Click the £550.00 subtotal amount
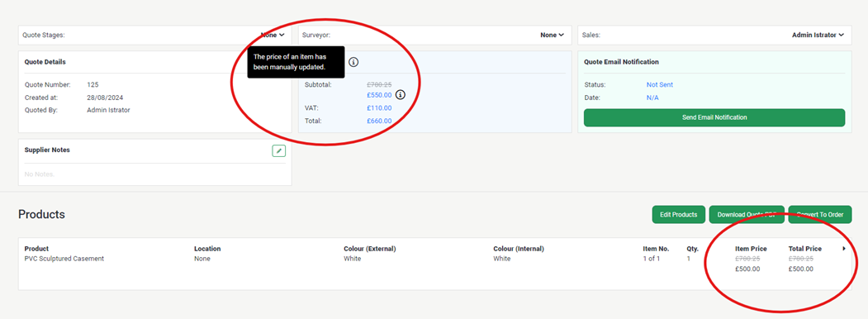The image size is (868, 319). 379,95
